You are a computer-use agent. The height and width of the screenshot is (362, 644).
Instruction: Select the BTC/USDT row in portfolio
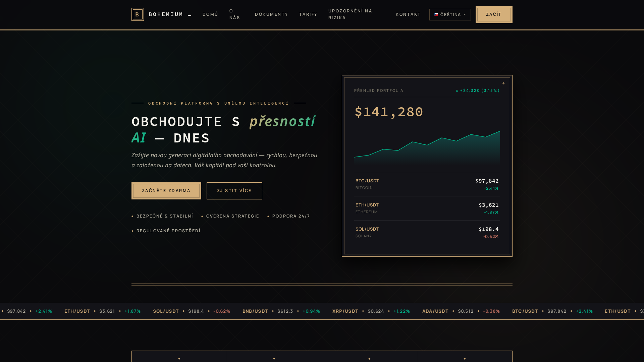click(x=427, y=184)
